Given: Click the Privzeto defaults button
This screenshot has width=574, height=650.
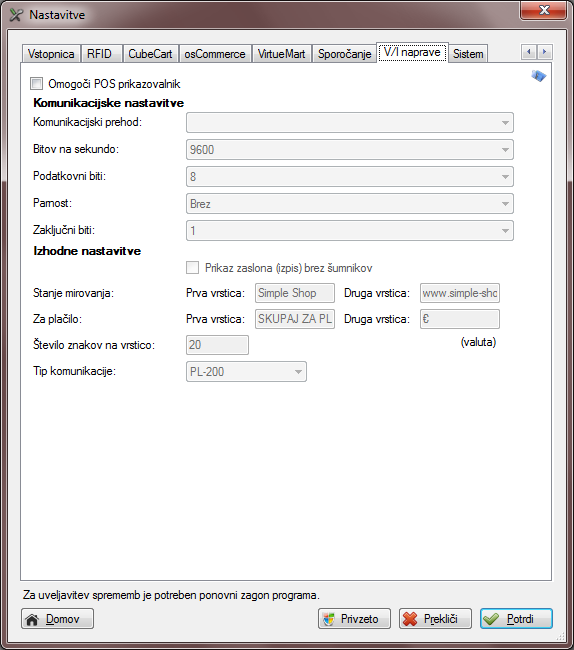Looking at the screenshot, I should click(x=354, y=619).
